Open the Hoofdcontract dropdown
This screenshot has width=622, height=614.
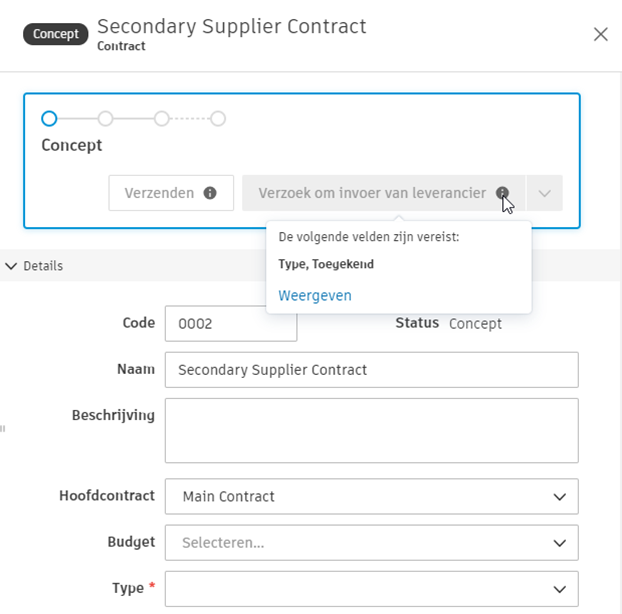point(371,496)
